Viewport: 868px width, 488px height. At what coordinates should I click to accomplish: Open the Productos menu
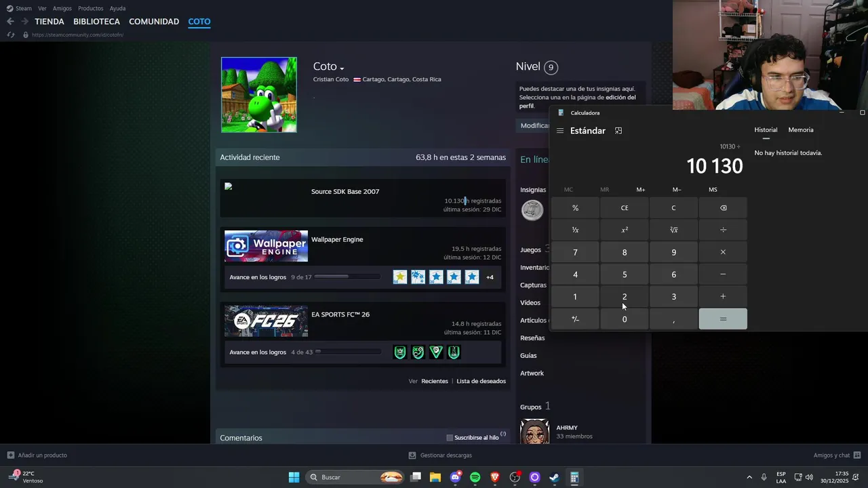point(91,8)
